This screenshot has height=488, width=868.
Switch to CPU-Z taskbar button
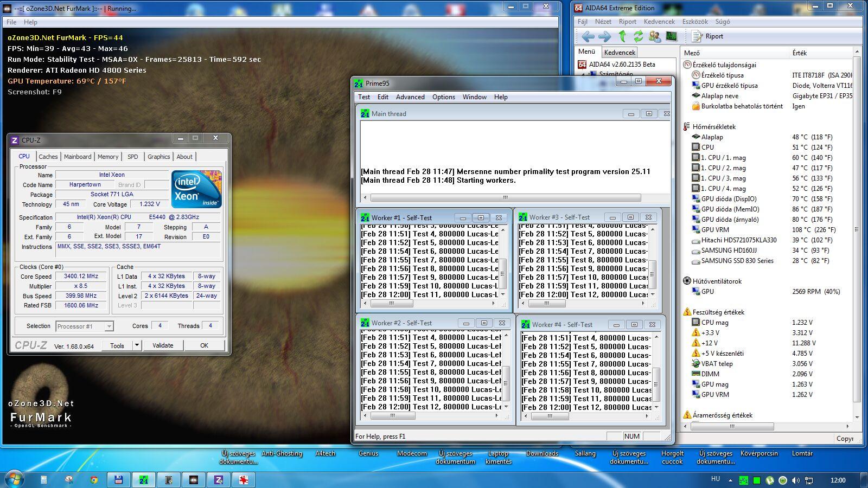219,480
